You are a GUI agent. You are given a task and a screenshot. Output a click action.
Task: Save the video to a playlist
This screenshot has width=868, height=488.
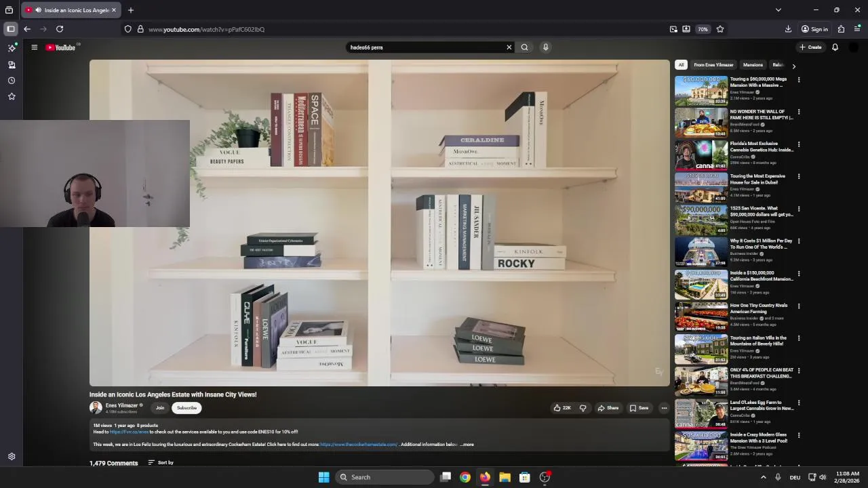pos(639,408)
